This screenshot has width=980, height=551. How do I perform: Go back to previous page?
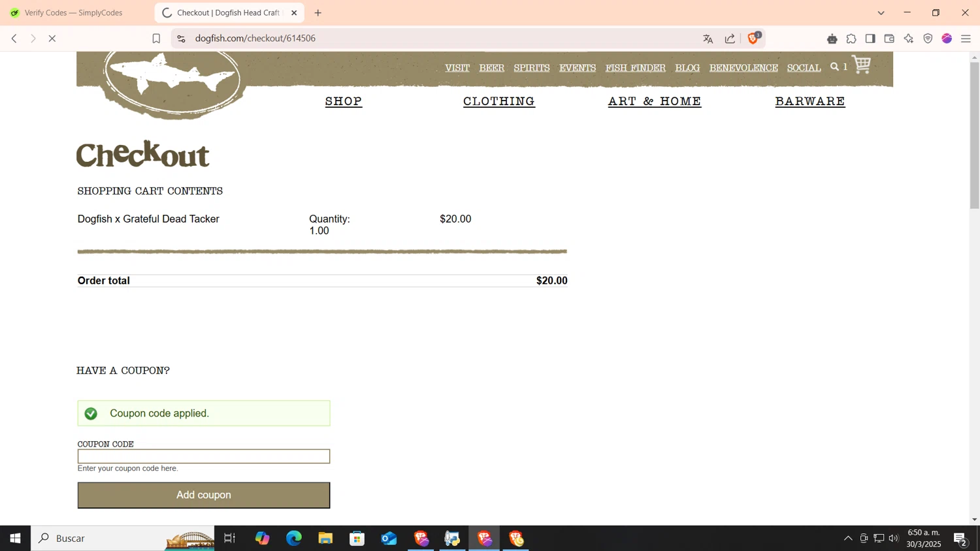14,39
